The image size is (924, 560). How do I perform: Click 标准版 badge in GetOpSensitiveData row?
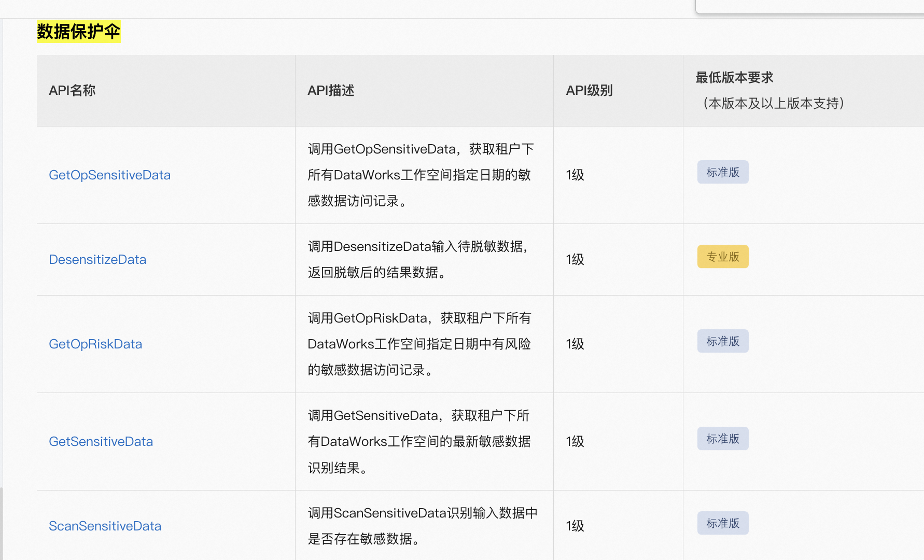coord(722,172)
